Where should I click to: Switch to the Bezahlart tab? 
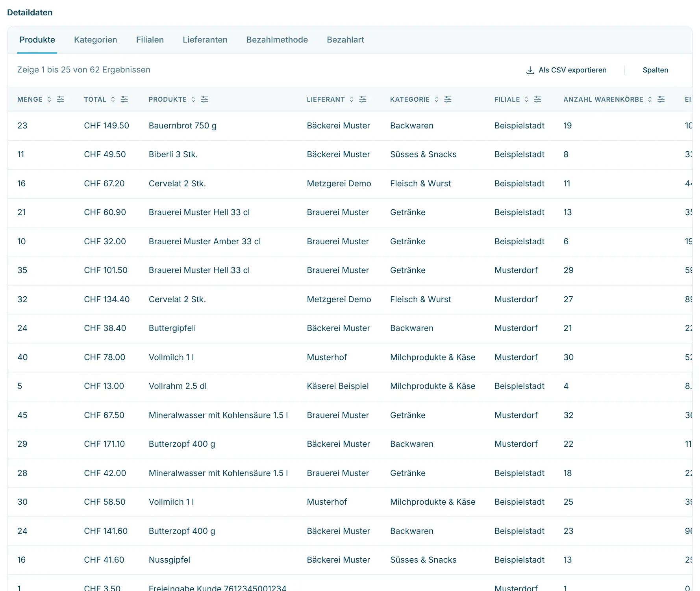(x=345, y=40)
